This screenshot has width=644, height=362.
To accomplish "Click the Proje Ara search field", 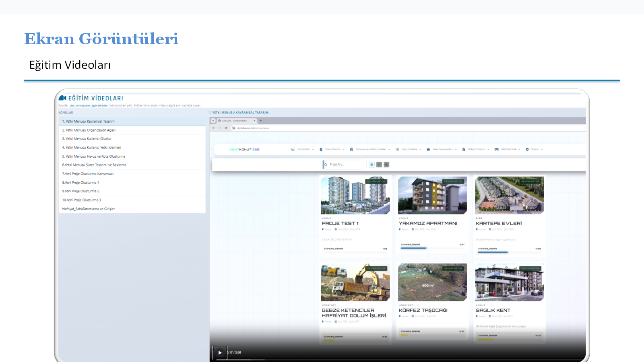I will [x=345, y=165].
